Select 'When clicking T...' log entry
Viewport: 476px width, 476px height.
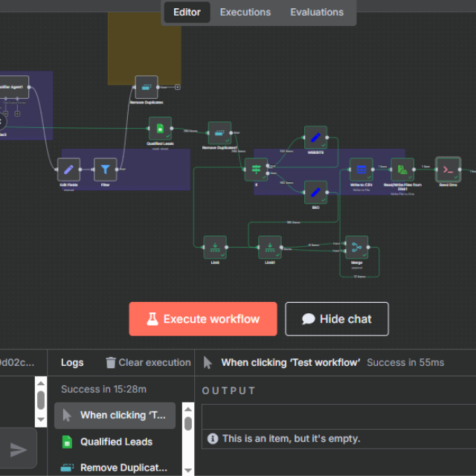(x=115, y=415)
